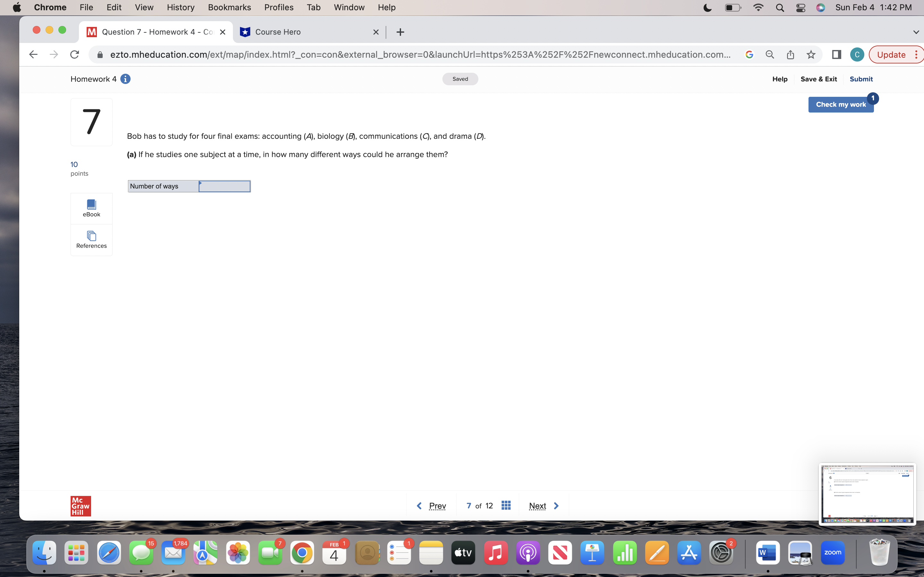
Task: Open the References panel
Action: click(x=91, y=240)
